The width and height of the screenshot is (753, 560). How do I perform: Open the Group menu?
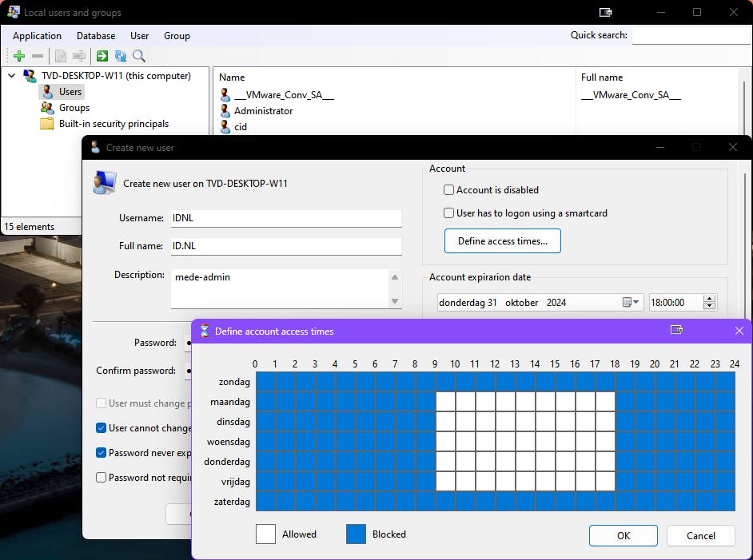pyautogui.click(x=177, y=36)
